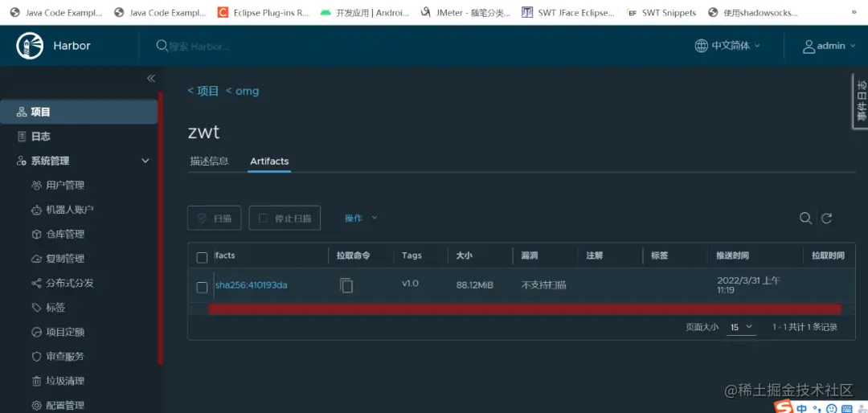Viewport: 868px width, 413px height.
Task: Open the 使用shadowsocks bookmark
Action: tap(753, 12)
